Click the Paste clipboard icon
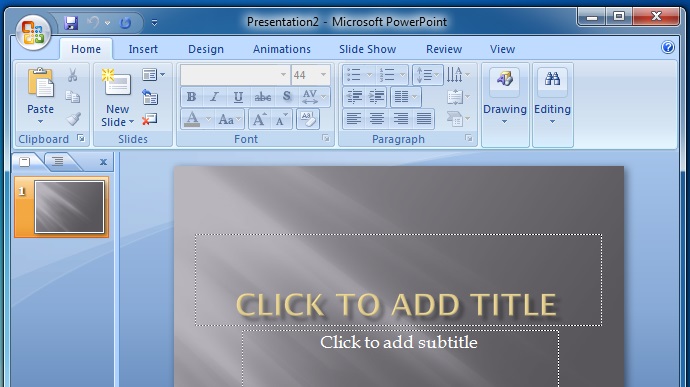690x387 pixels. point(40,83)
